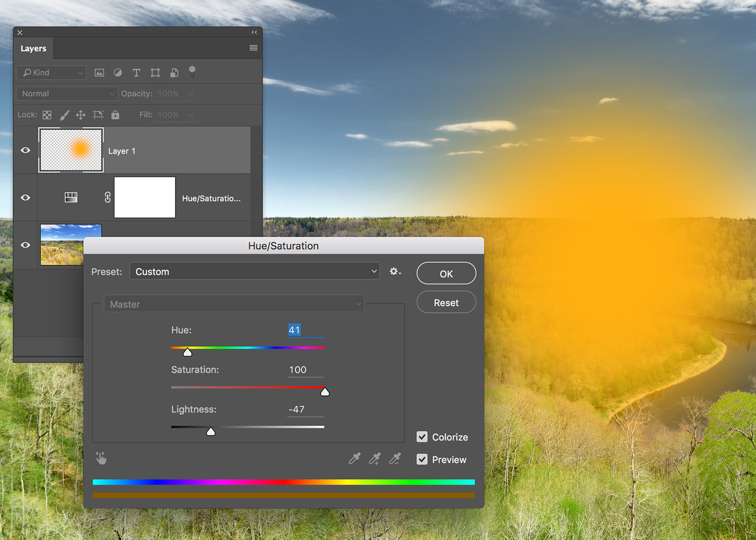756x540 pixels.
Task: Click layer mask link chain icon
Action: (x=107, y=198)
